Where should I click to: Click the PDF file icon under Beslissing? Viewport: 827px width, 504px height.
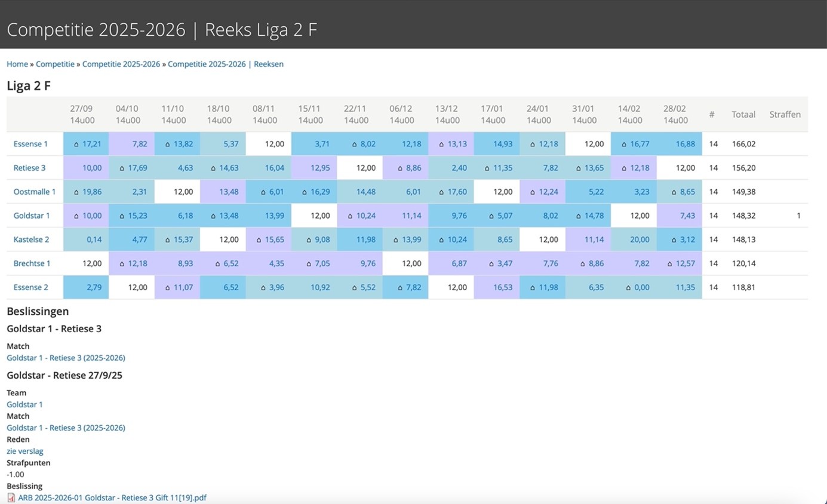11,497
